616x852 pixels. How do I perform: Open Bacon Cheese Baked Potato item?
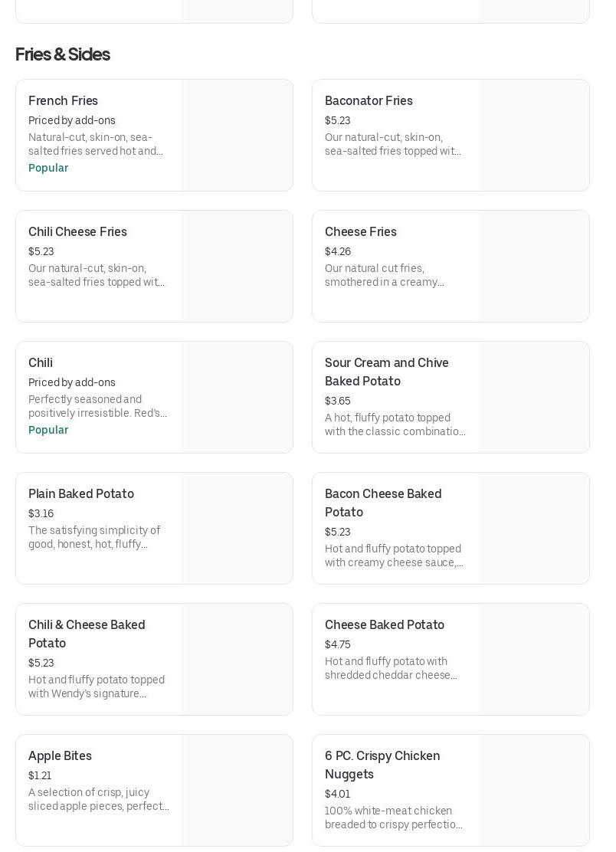pos(383,503)
